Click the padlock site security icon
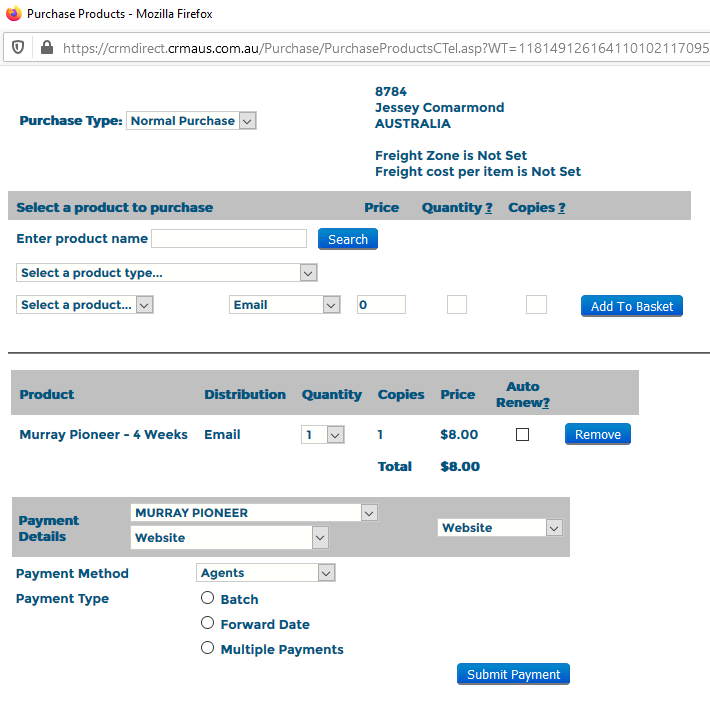Viewport: 710px width, 708px height. tap(47, 47)
